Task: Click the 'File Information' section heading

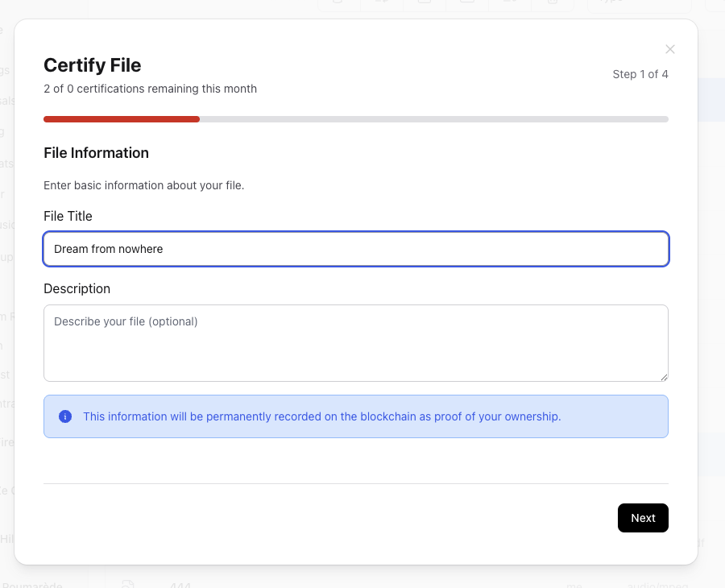Action: click(x=96, y=153)
